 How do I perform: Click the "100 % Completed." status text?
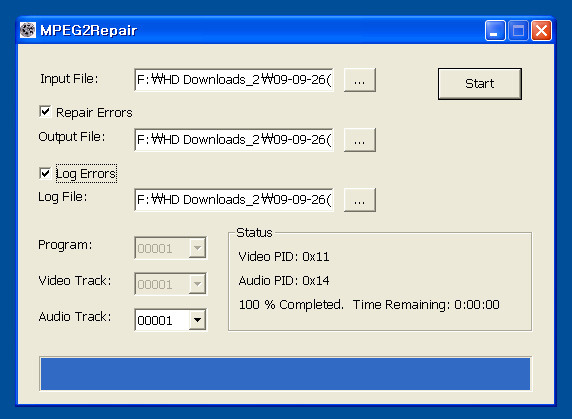tap(291, 304)
